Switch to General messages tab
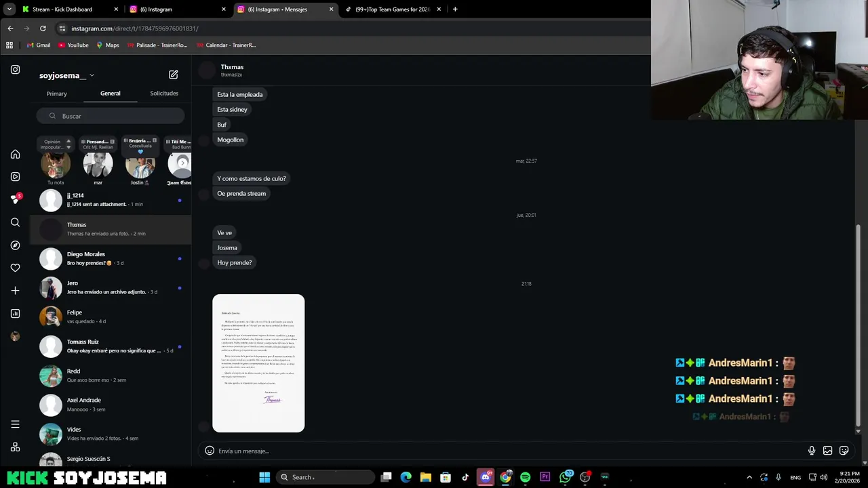The image size is (868, 488). tap(111, 94)
